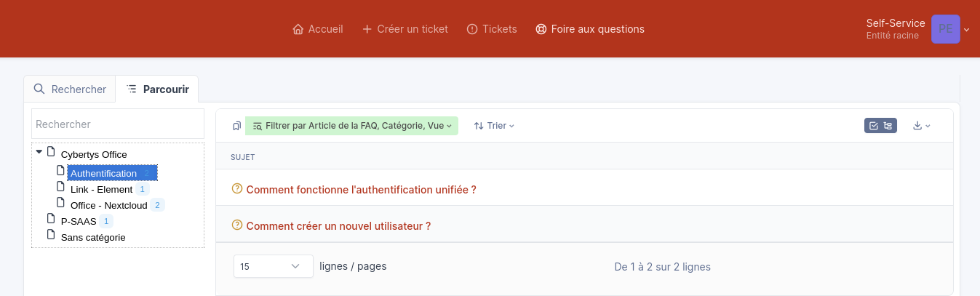Click the P-SAAS category file icon
980x296 pixels.
point(51,219)
